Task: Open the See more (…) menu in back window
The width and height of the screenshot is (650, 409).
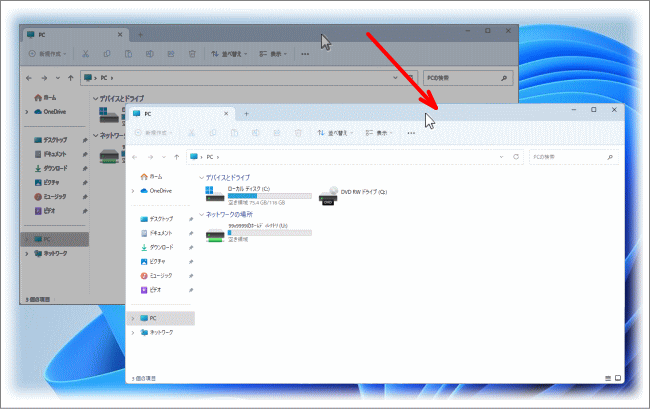Action: click(305, 54)
